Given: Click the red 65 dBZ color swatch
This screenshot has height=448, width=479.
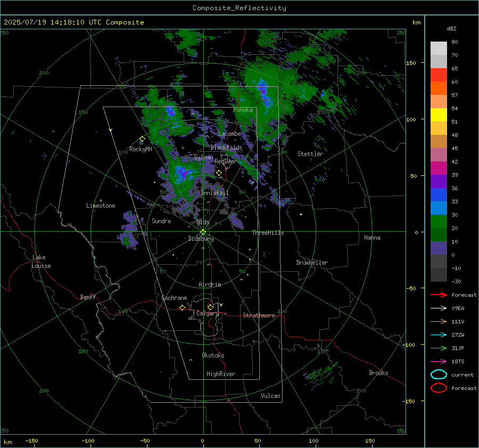Looking at the screenshot, I should tap(439, 75).
